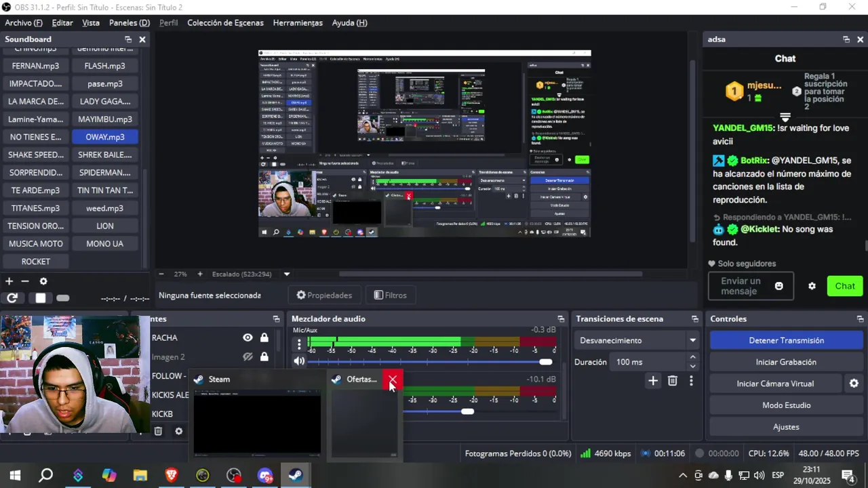Image resolution: width=868 pixels, height=488 pixels.
Task: Stop Soundboard playback with the square button
Action: tap(41, 298)
